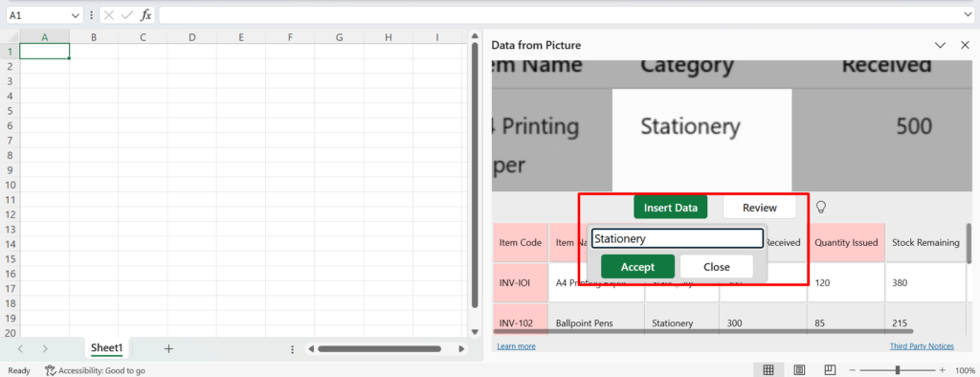
Task: Click the 215 stock remaining cell
Action: (925, 322)
